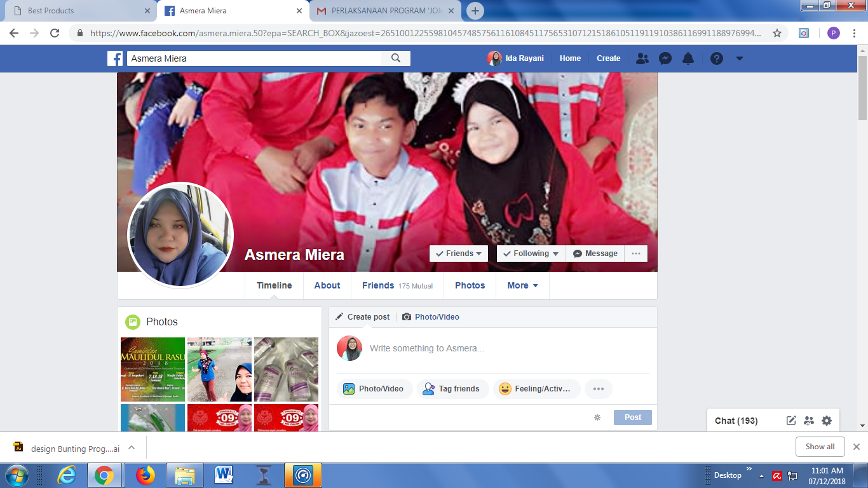Launch Firefox from the Windows taskbar

point(146,475)
